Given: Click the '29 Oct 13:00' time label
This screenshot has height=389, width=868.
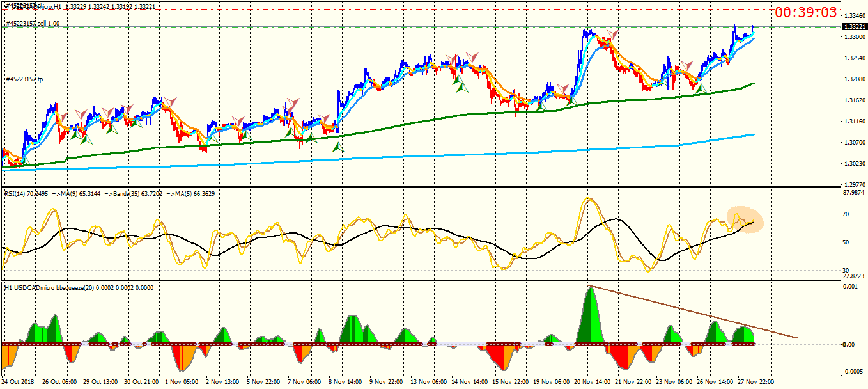Looking at the screenshot, I should point(102,383).
